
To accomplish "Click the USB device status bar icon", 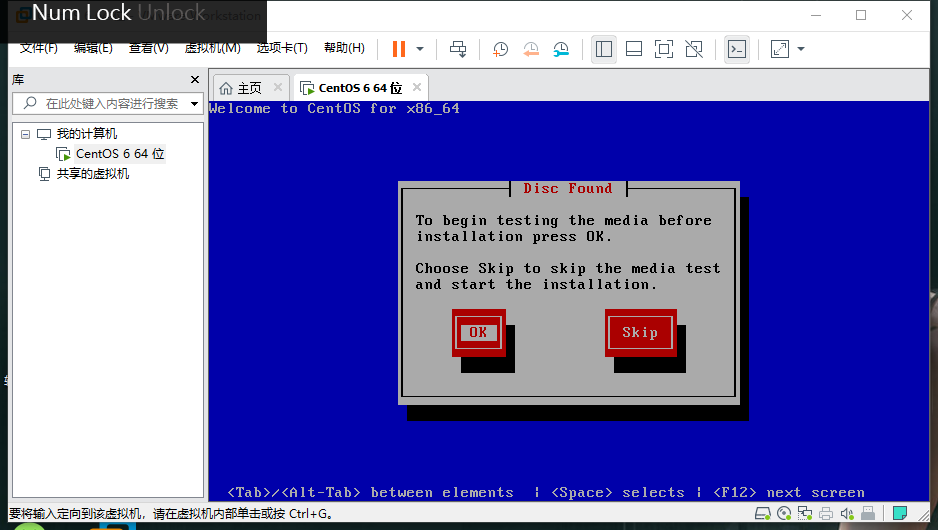I will pyautogui.click(x=868, y=513).
